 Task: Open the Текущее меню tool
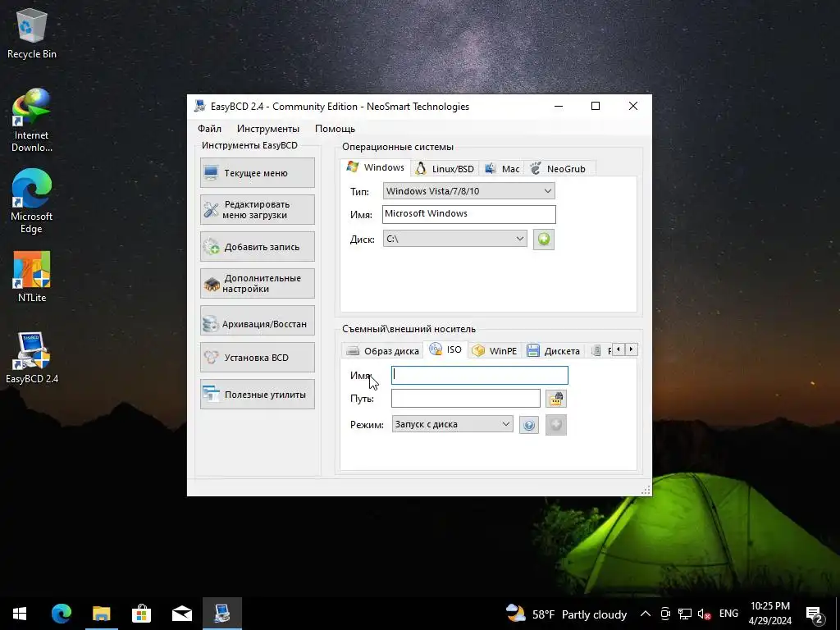coord(257,172)
